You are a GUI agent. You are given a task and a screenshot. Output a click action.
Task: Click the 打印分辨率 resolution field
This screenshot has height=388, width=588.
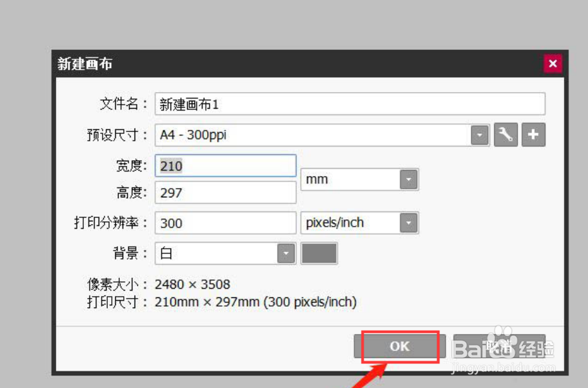tap(225, 223)
